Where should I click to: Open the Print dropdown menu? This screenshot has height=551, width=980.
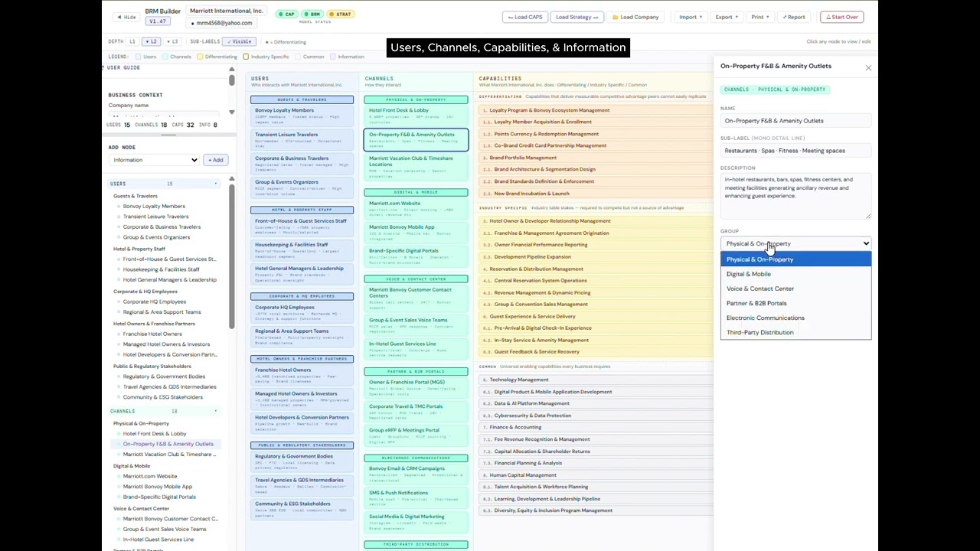click(759, 17)
